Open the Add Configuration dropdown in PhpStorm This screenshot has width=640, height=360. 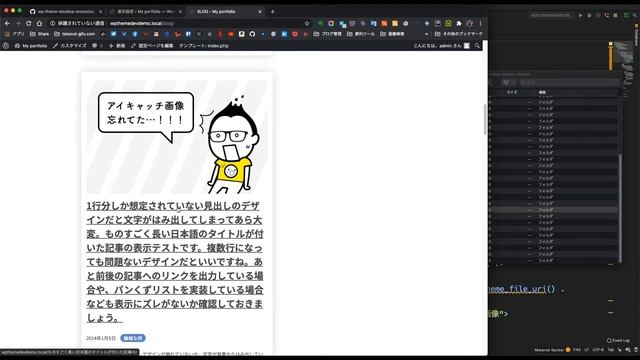[x=551, y=16]
